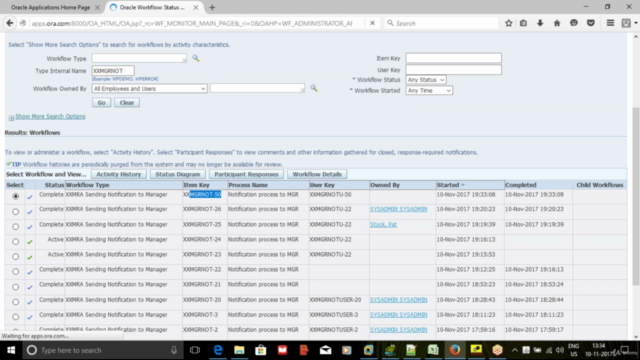Image resolution: width=640 pixels, height=360 pixels.
Task: Open the Pocket icon in the toolbar
Action: tap(591, 23)
